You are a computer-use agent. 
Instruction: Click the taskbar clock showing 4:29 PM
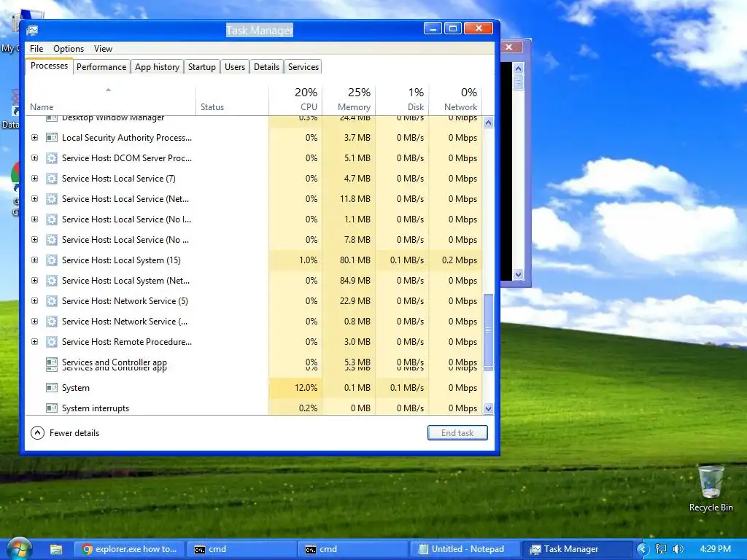715,549
